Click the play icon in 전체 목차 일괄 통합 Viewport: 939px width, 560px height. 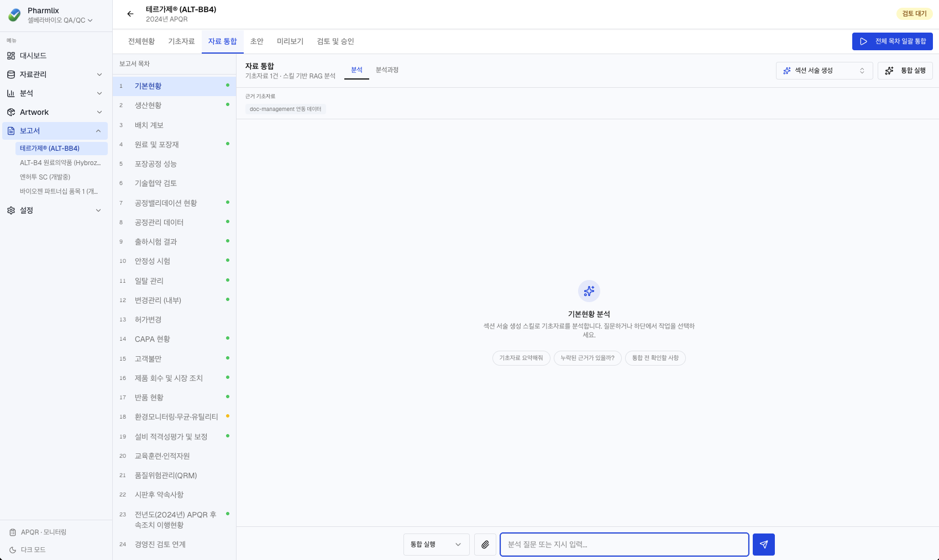tap(864, 41)
